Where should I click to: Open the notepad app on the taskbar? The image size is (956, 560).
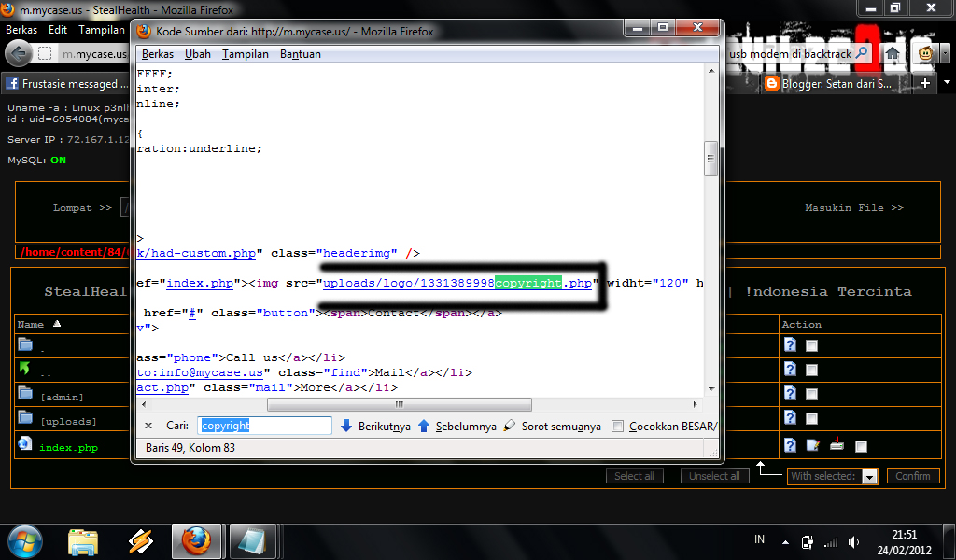[x=252, y=541]
